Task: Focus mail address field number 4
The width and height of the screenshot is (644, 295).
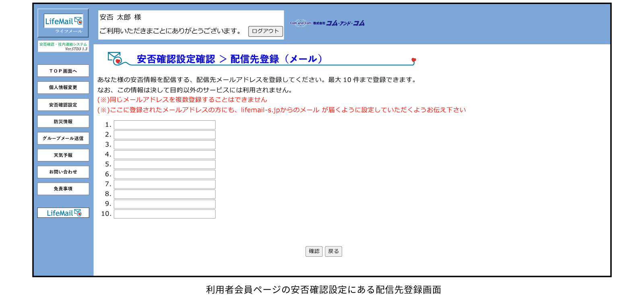Action: click(165, 155)
